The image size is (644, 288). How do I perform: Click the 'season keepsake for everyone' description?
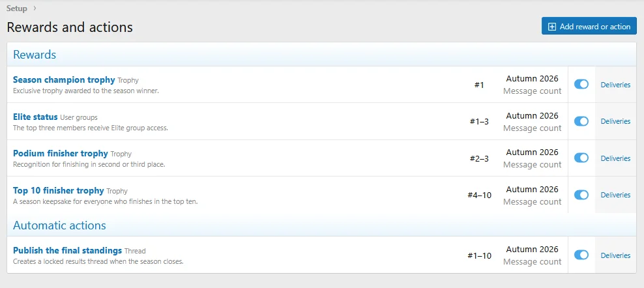(106, 202)
